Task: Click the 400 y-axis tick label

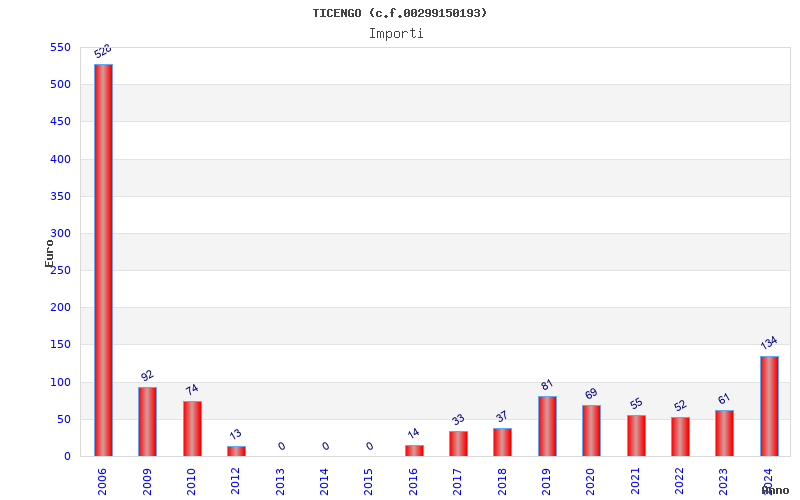Action: point(60,159)
